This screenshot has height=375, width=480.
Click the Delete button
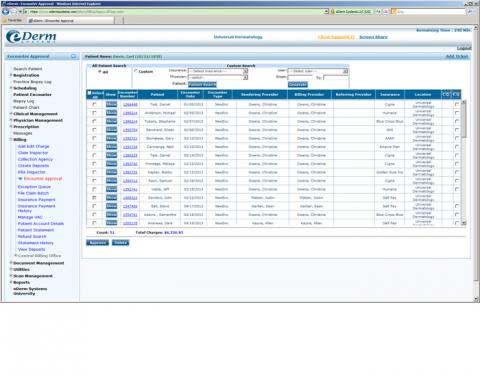point(120,243)
